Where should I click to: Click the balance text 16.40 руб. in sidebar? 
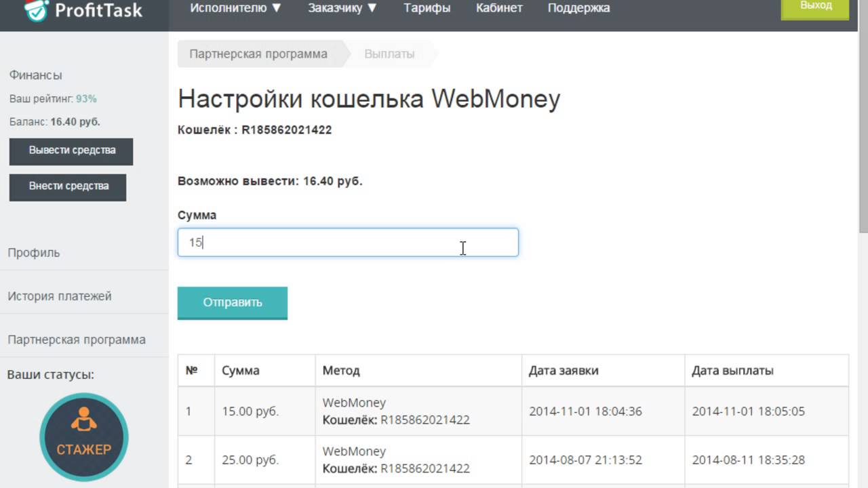pos(75,122)
